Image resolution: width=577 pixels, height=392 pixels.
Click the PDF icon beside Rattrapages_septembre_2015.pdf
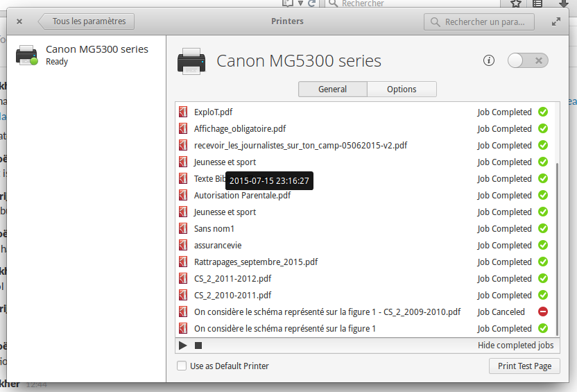[183, 262]
